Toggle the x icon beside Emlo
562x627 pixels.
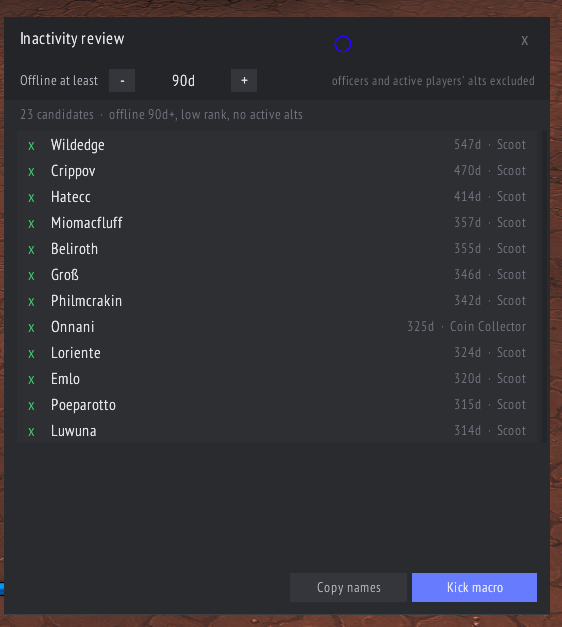pyautogui.click(x=31, y=379)
